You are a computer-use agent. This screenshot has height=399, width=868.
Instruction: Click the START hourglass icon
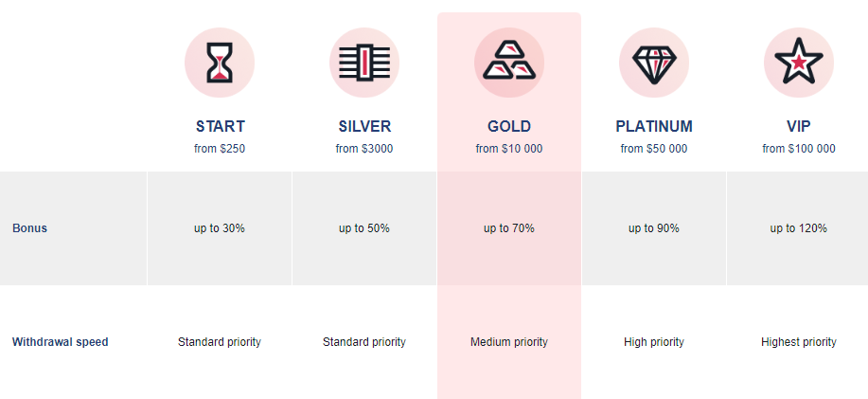click(x=220, y=63)
